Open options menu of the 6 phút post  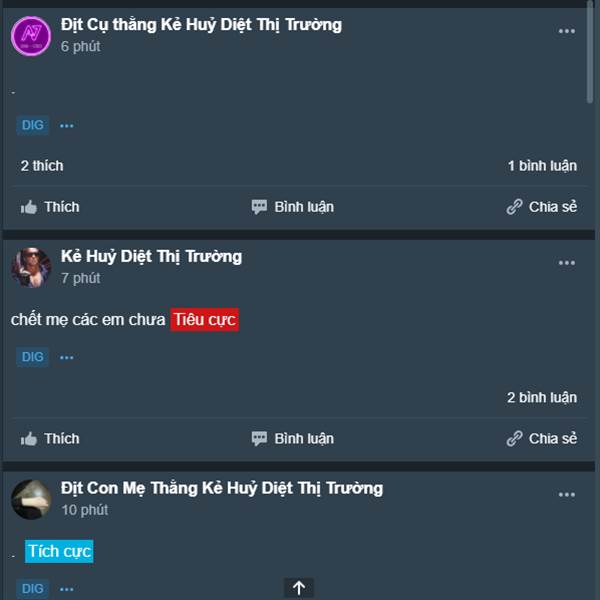(566, 31)
